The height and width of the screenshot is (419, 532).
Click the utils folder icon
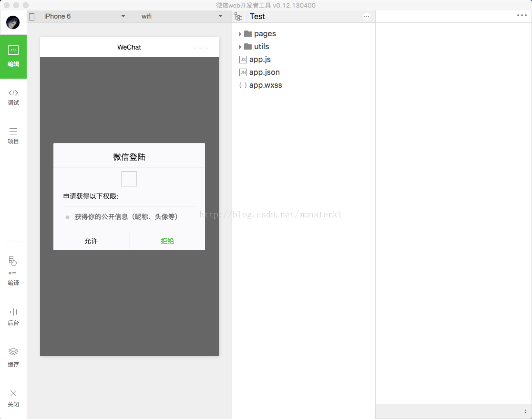(248, 47)
